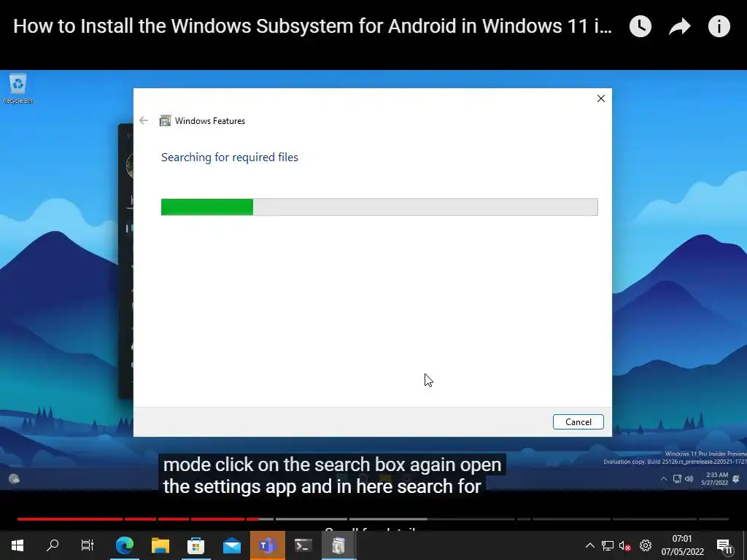Close the Windows Features dialog
Viewport: 747px width, 560px height.
tap(601, 98)
